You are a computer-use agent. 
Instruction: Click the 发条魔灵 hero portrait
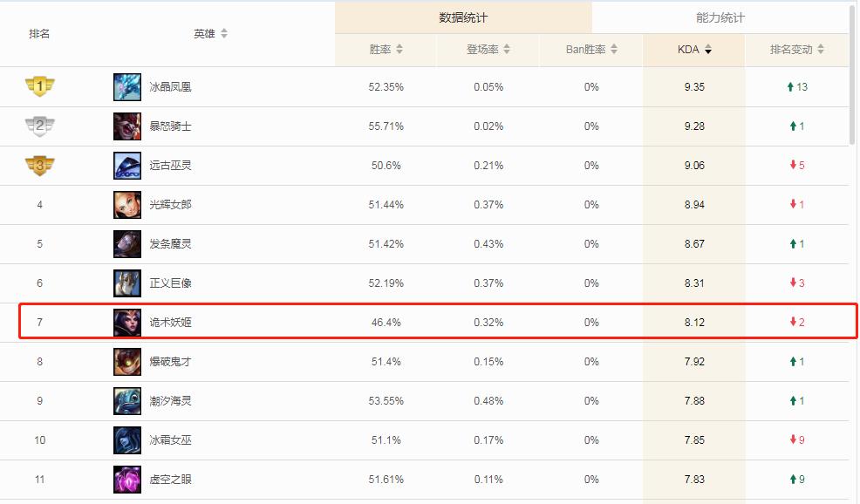coord(127,244)
